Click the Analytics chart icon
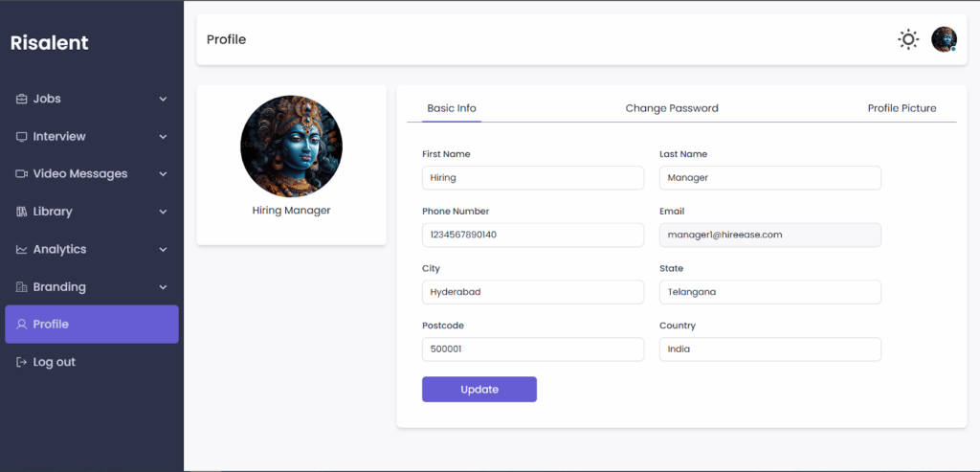 pos(22,250)
